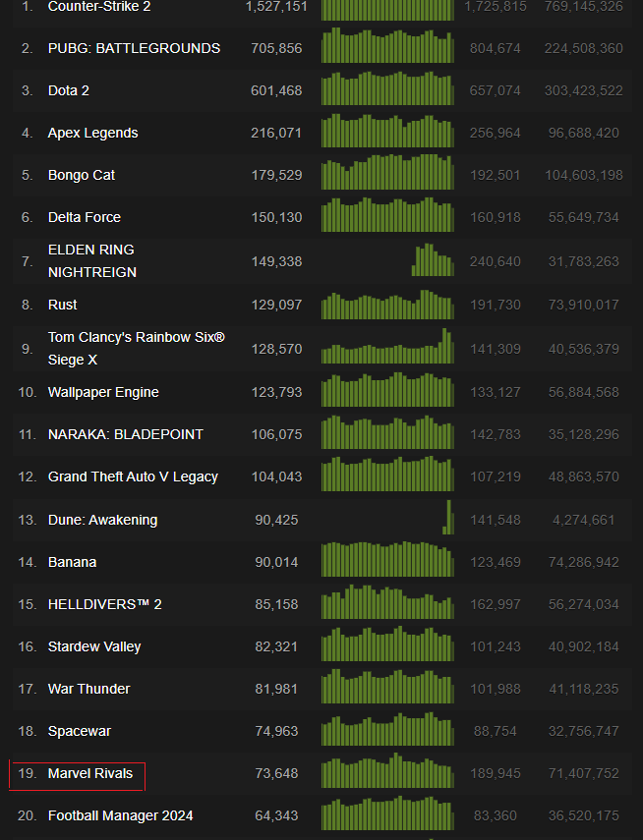The height and width of the screenshot is (840, 643).
Task: Open Stardew Valley game page
Action: pyautogui.click(x=94, y=647)
